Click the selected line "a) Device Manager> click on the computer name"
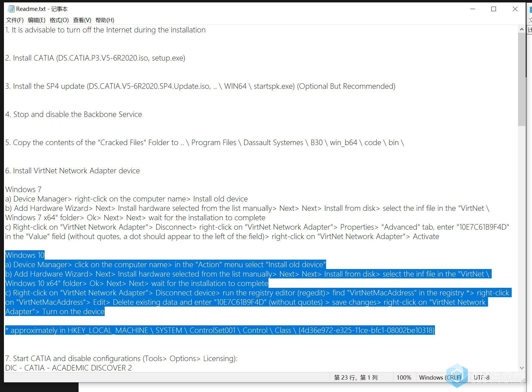 [165, 265]
